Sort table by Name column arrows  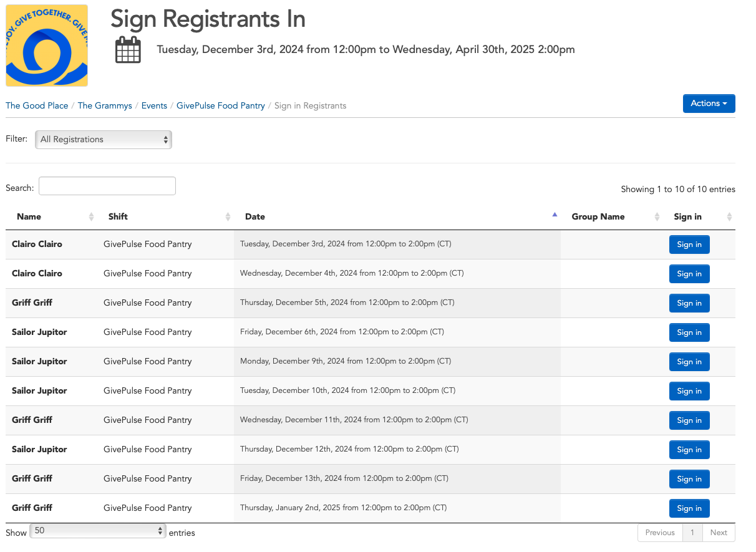coord(91,217)
